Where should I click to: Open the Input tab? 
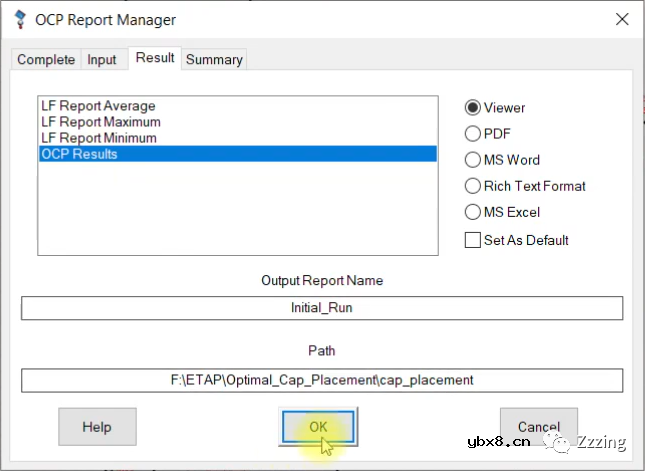point(102,60)
